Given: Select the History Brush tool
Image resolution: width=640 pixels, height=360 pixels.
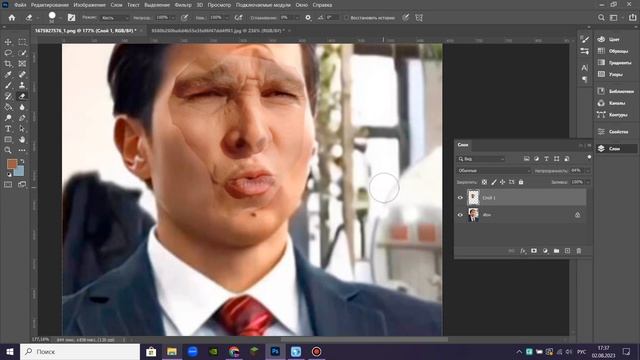Looking at the screenshot, I should coord(8,96).
